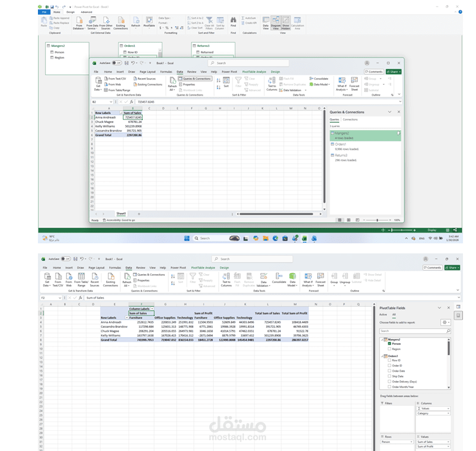Collapse the Orders1 table in PivotTable Fields

(x=382, y=356)
